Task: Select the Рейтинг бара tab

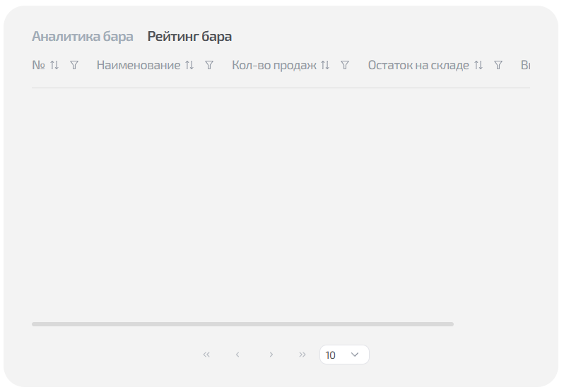Action: click(189, 37)
